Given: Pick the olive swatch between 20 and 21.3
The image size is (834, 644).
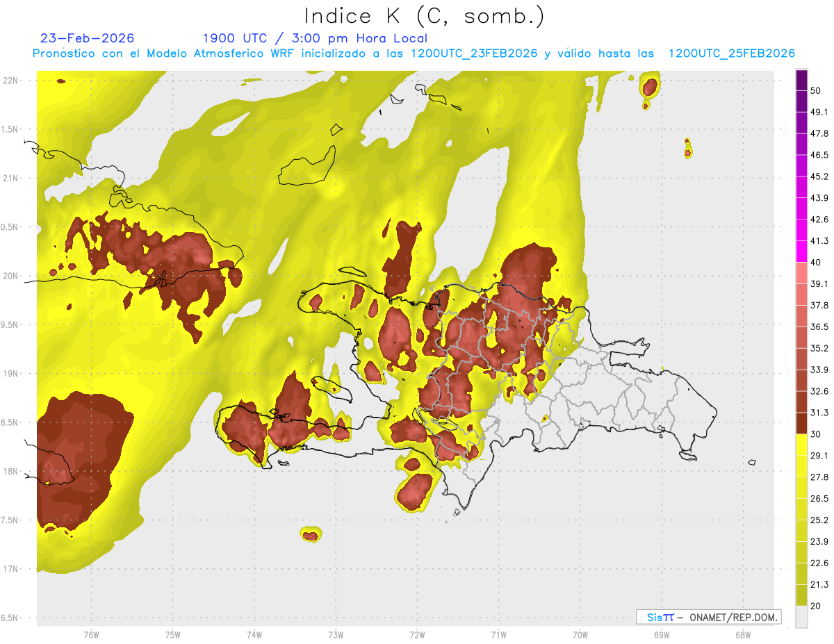Looking at the screenshot, I should [x=801, y=595].
